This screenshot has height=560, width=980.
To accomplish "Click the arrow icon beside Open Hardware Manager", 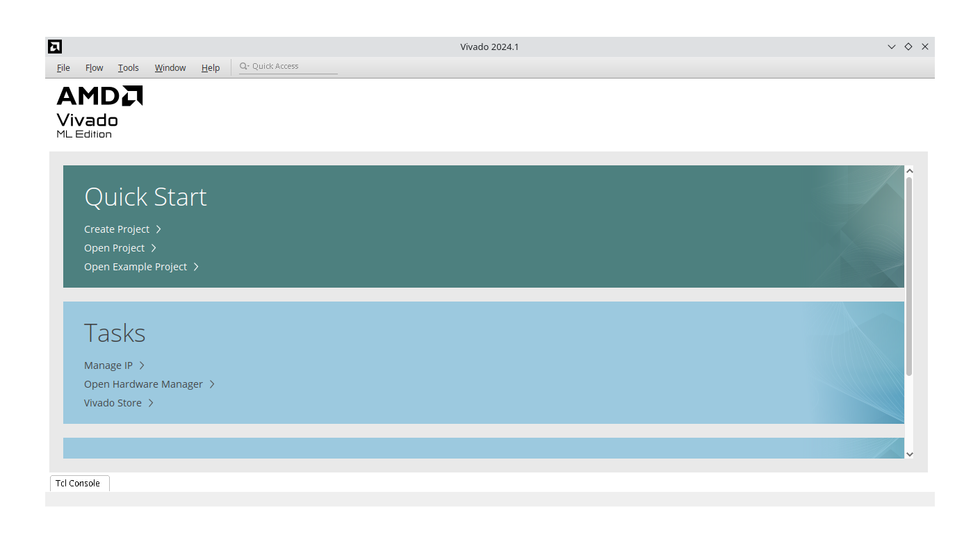I will (x=213, y=384).
